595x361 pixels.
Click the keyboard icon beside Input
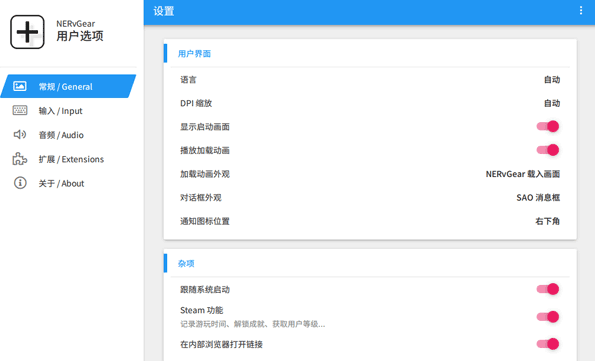[x=20, y=110]
